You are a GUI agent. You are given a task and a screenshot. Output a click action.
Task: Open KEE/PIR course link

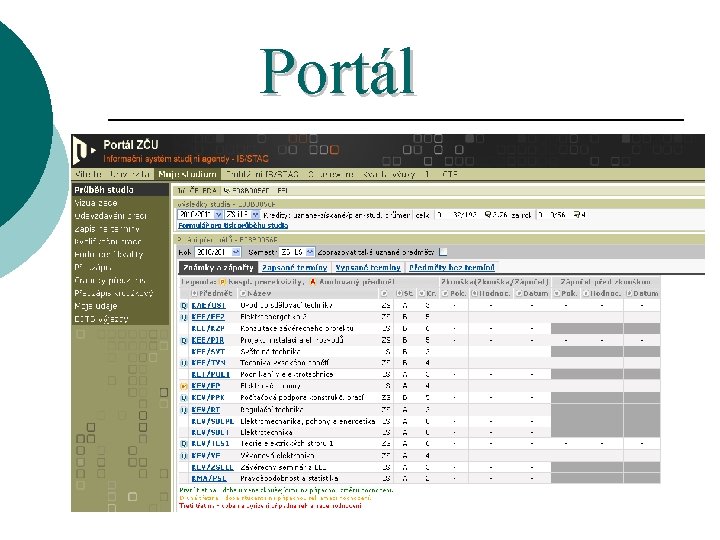click(x=208, y=341)
